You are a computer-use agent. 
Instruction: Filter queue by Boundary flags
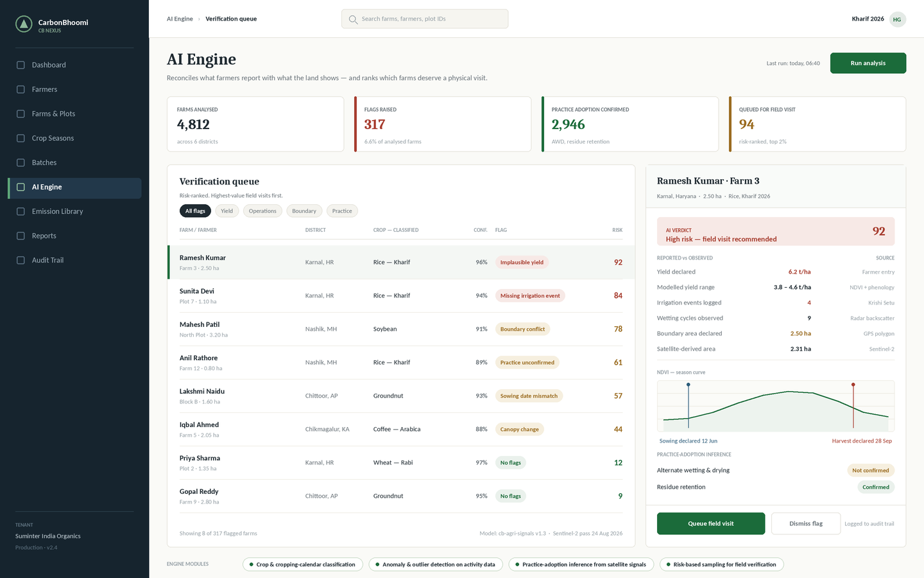point(304,211)
